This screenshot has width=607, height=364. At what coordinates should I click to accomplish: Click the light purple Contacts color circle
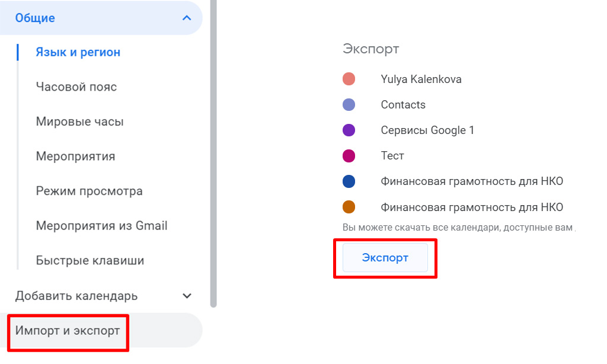(x=349, y=104)
